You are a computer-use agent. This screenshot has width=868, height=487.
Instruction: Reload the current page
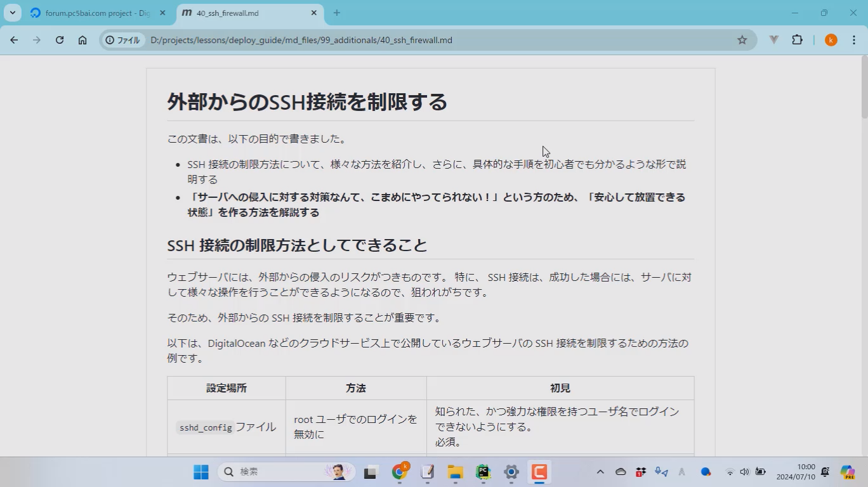[60, 40]
